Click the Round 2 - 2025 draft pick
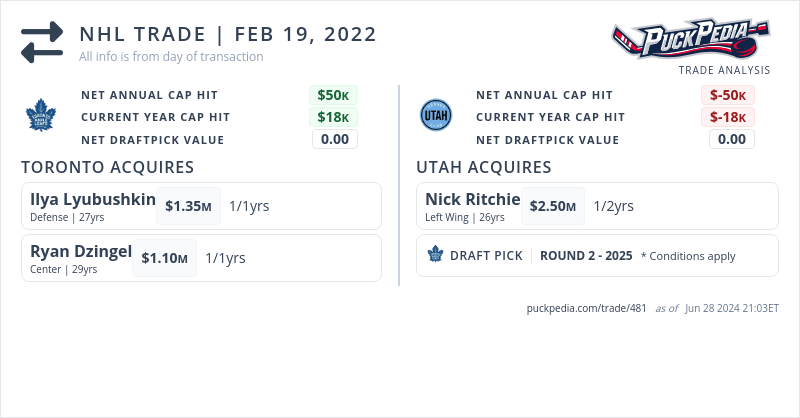 [586, 256]
